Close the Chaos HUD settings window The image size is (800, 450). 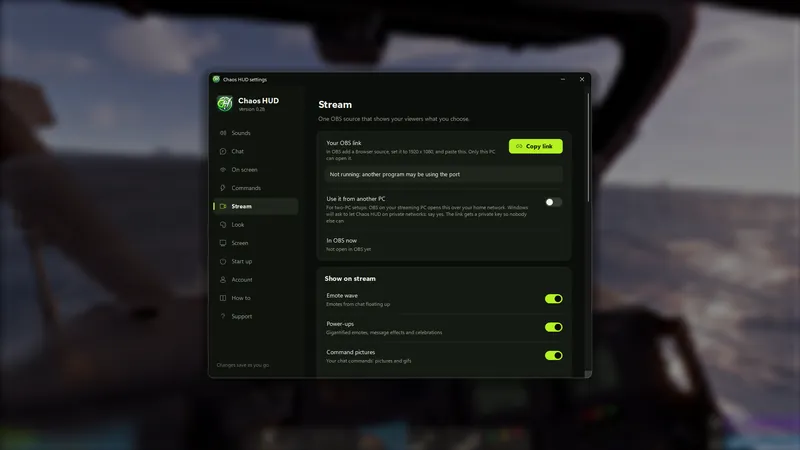(x=582, y=79)
